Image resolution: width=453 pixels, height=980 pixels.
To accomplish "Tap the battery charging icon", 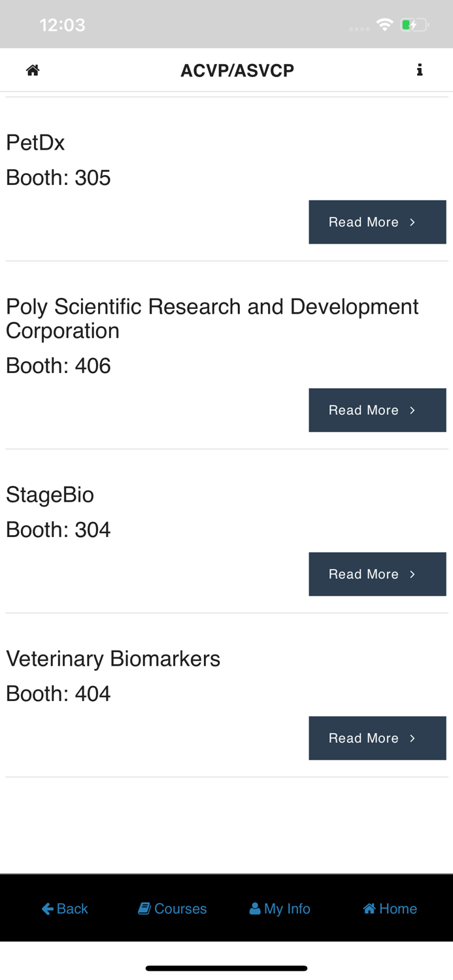I will point(414,25).
